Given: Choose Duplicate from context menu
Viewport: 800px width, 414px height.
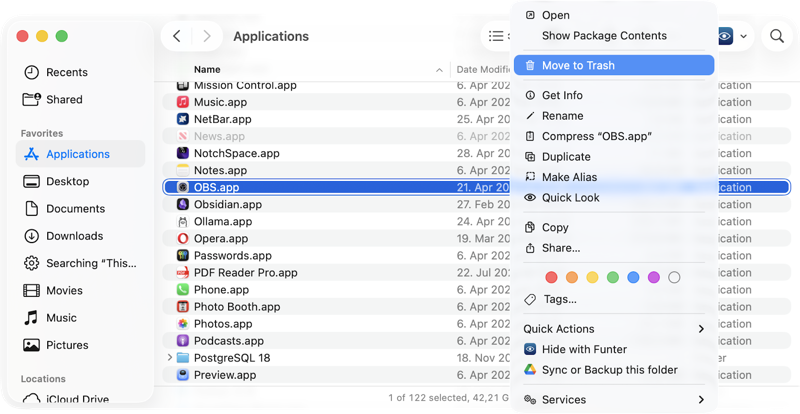Looking at the screenshot, I should click(614, 157).
